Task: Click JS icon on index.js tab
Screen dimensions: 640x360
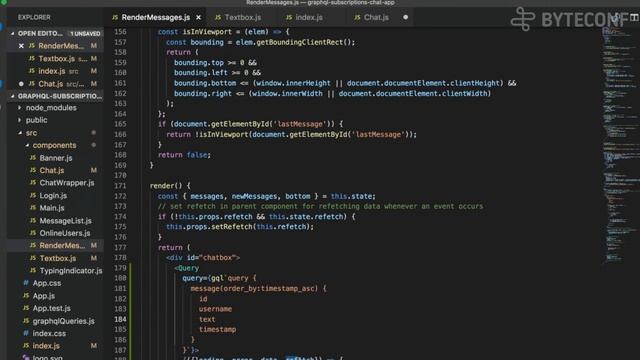Action: click(x=289, y=18)
